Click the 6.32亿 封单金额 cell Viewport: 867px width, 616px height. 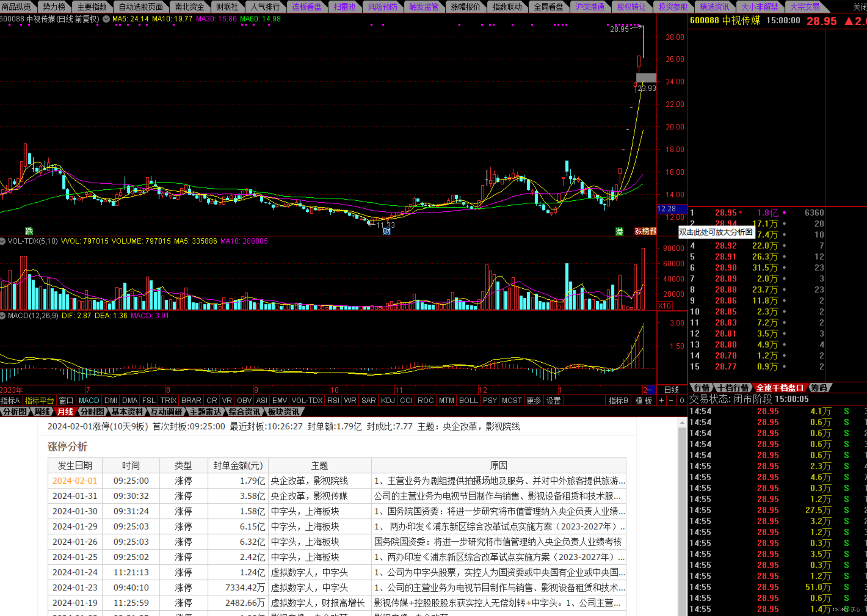pyautogui.click(x=238, y=542)
